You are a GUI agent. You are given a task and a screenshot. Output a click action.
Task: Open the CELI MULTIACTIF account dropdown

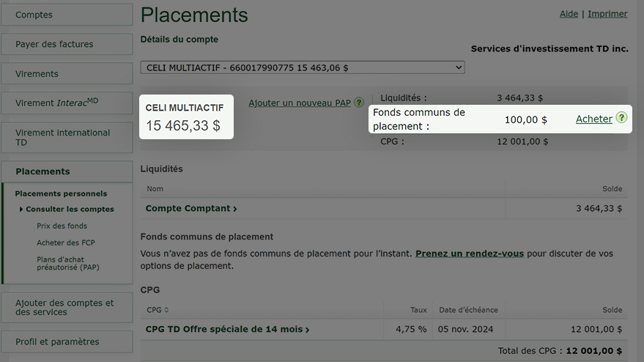[x=303, y=67]
